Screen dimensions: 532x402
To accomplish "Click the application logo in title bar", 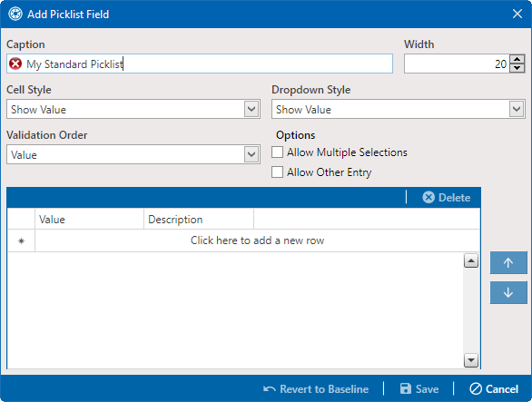I will click(x=15, y=15).
